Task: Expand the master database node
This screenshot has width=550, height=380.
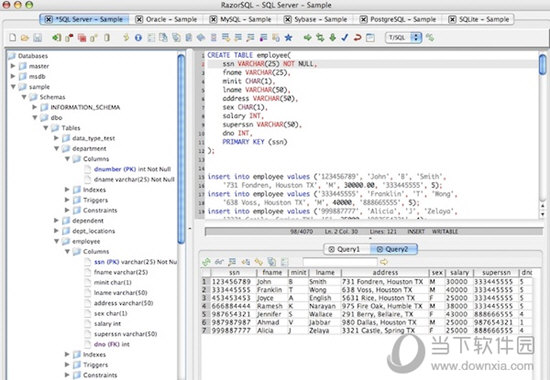Action: click(13, 66)
